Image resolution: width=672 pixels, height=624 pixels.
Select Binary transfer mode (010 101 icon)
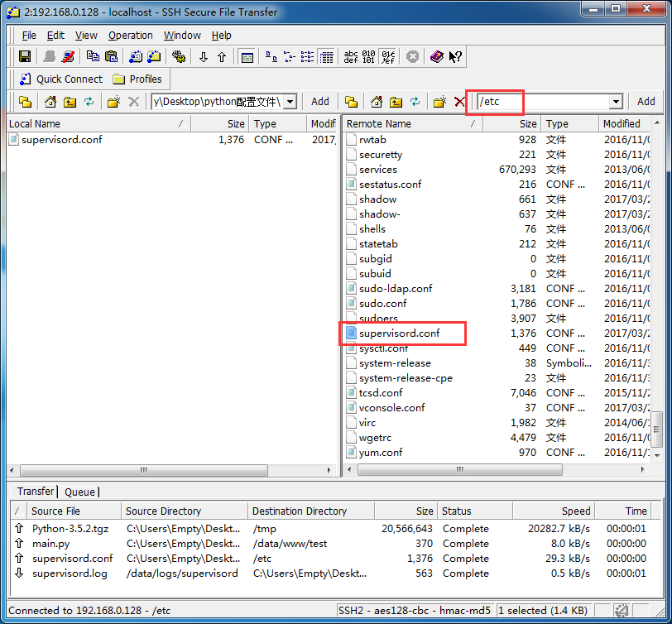pos(368,56)
